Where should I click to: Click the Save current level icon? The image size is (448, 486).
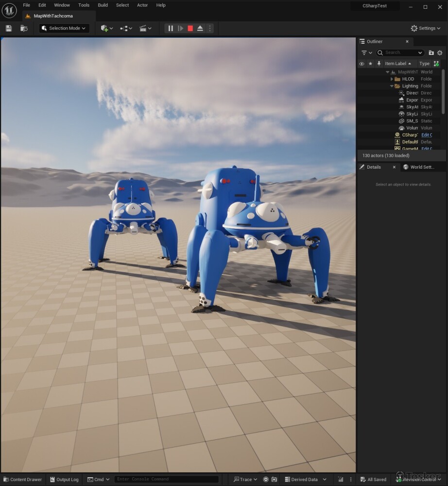pyautogui.click(x=9, y=28)
